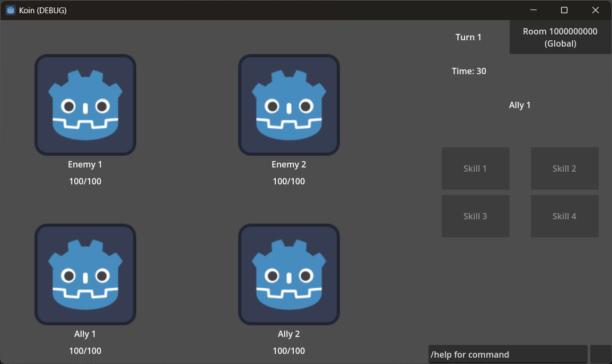Select the Enemy 1 character portrait

click(85, 104)
